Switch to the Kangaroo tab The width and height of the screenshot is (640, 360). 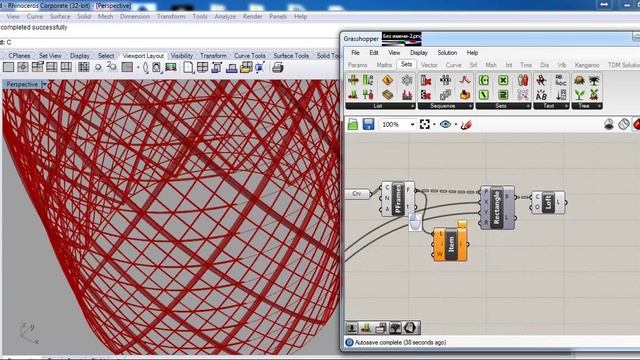[x=587, y=65]
